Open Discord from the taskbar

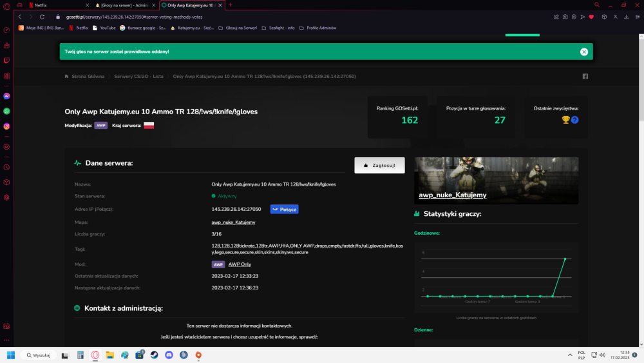click(169, 355)
